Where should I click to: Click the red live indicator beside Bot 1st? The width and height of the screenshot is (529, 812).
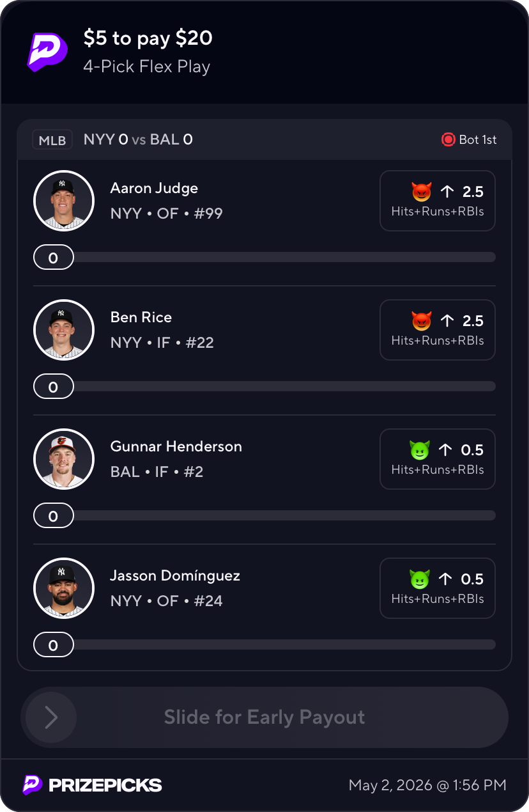(448, 139)
